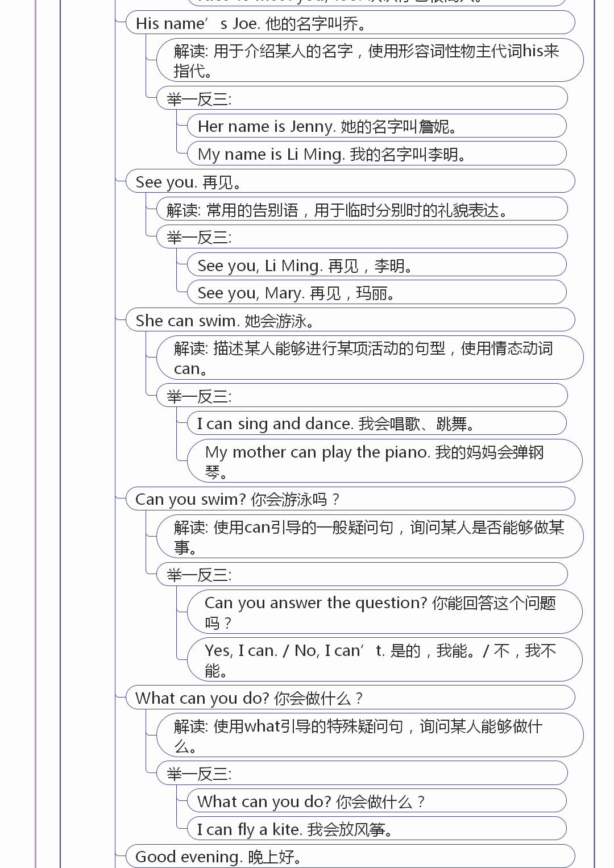Select "I can sing and dance" node

click(x=376, y=423)
